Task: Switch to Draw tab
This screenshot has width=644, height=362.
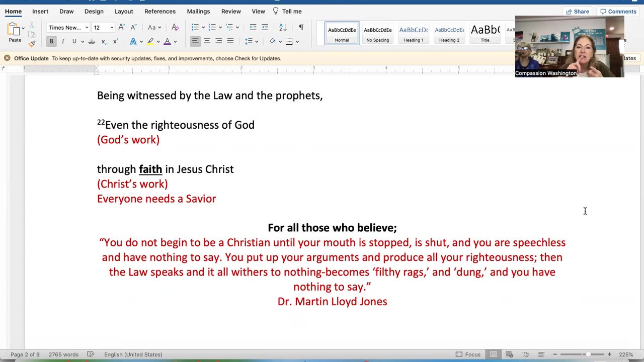Action: (66, 11)
